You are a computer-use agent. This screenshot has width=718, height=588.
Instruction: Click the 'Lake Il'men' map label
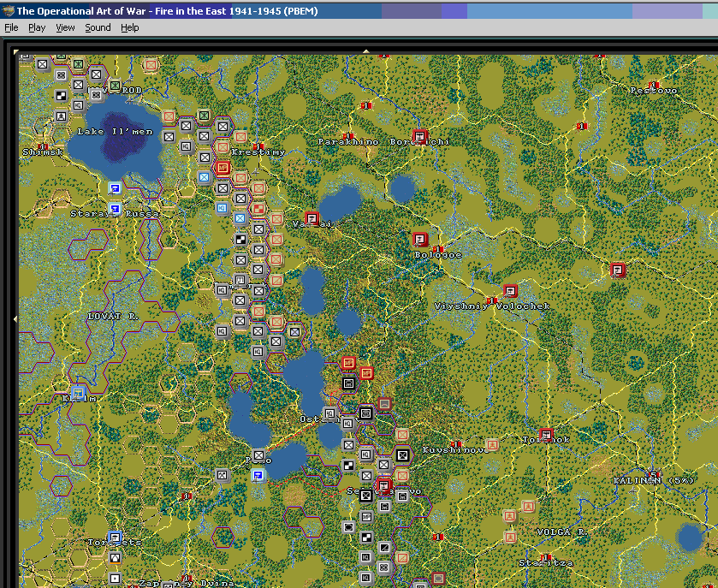click(x=115, y=132)
